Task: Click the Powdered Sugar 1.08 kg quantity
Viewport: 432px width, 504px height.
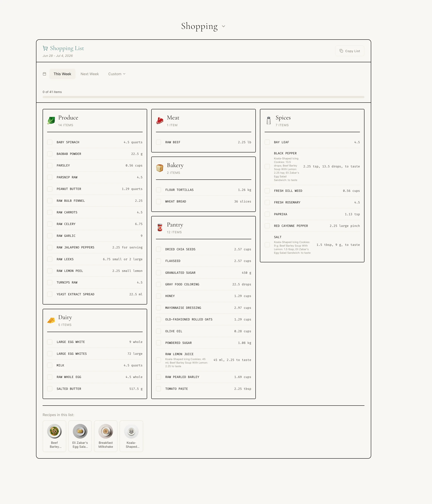Action: click(245, 343)
